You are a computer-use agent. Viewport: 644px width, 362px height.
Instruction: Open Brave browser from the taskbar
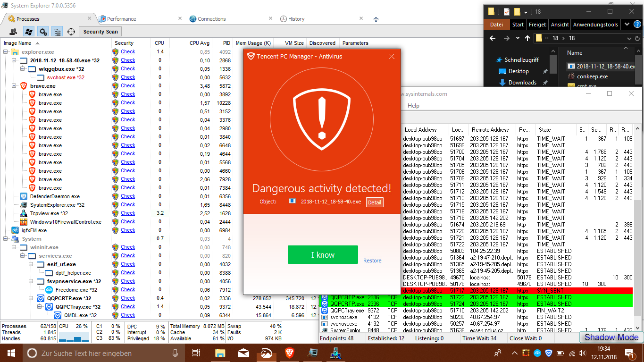(289, 353)
